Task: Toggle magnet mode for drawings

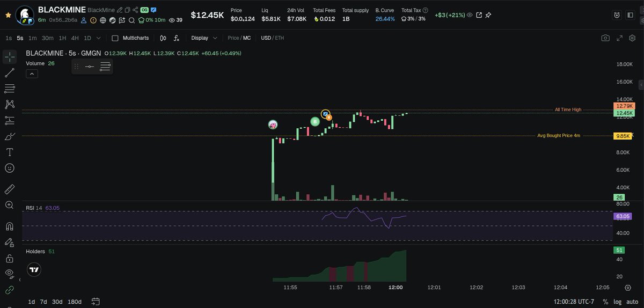Action: [x=10, y=226]
